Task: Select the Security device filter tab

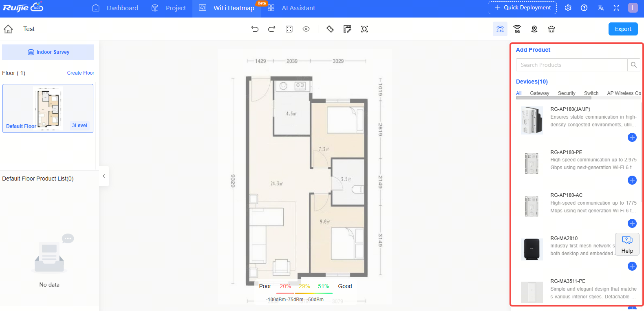Action: (x=567, y=93)
